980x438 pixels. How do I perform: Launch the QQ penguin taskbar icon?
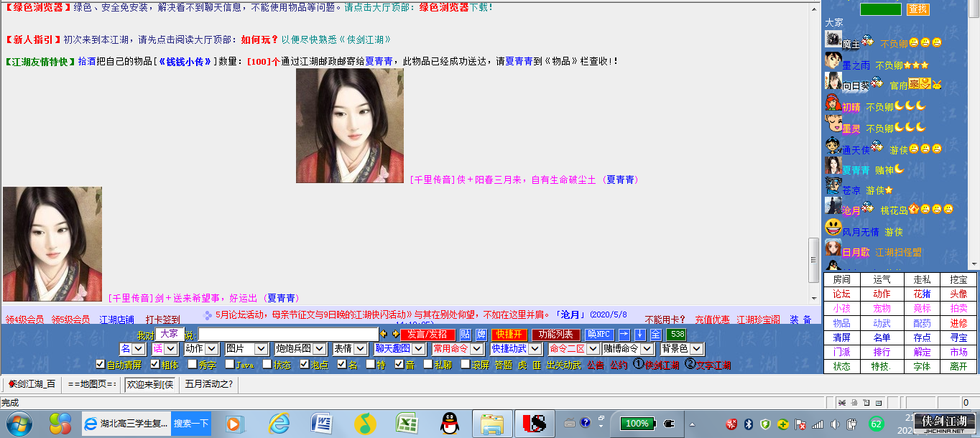(450, 424)
